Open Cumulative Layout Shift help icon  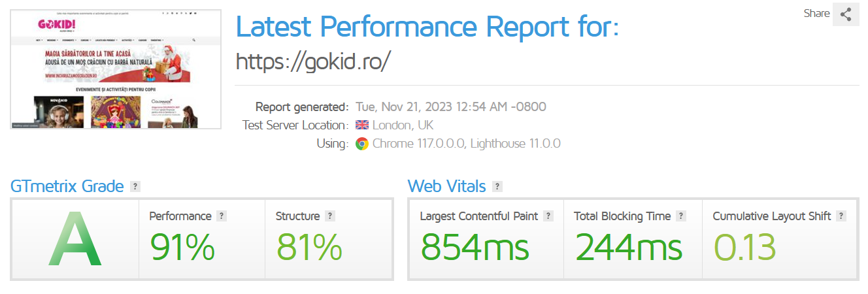coord(841,216)
